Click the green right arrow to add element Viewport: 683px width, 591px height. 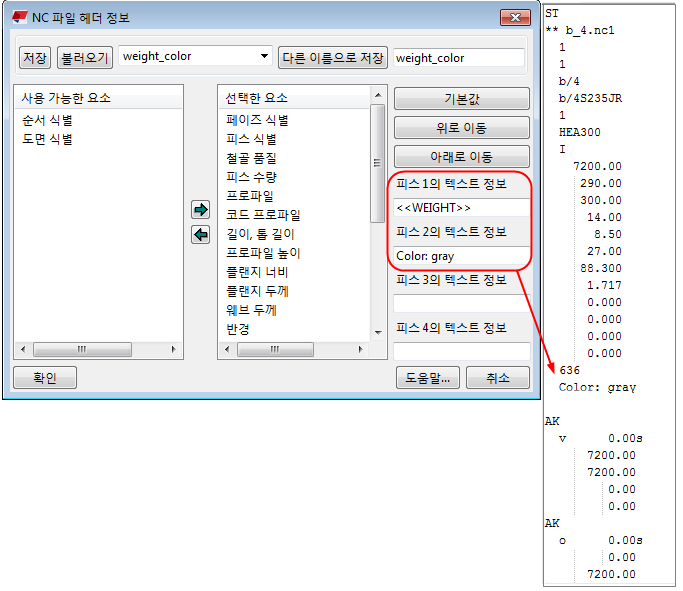pyautogui.click(x=200, y=210)
